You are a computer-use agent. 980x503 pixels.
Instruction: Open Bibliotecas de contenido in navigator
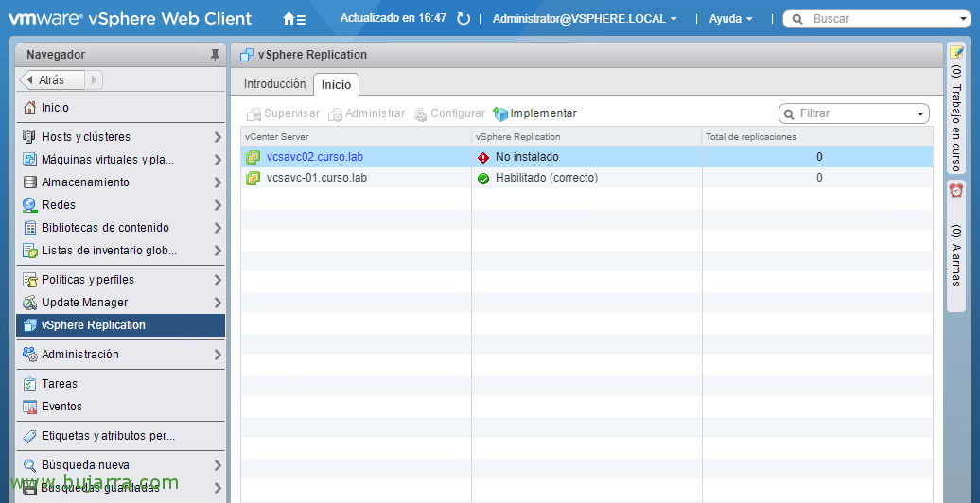[121, 228]
